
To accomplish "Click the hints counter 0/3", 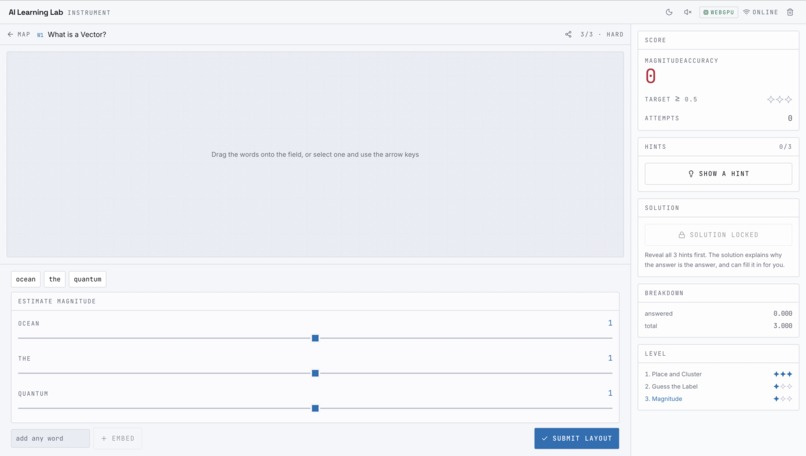I will tap(785, 147).
